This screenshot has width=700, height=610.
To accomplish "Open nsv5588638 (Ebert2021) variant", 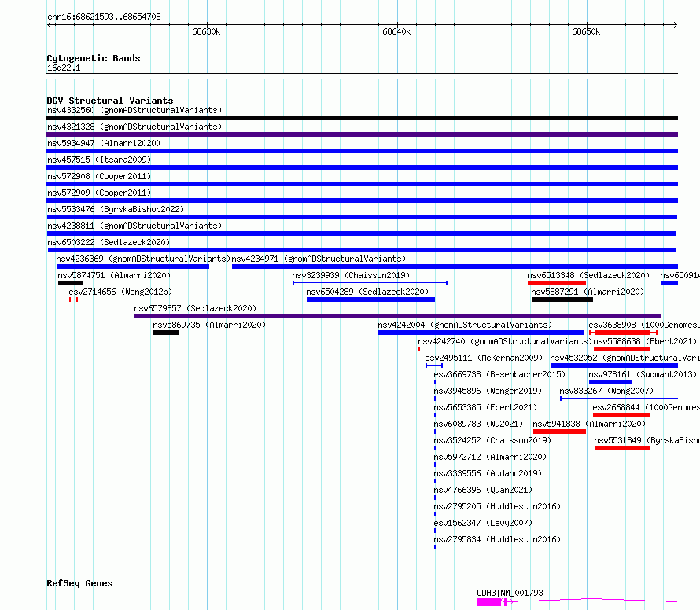I will coord(645,341).
